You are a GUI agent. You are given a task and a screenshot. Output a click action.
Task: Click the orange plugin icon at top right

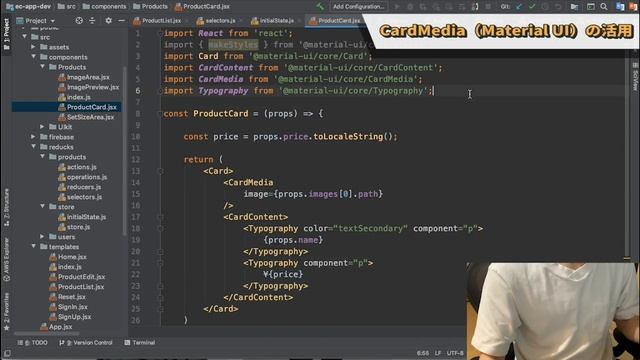(x=633, y=7)
